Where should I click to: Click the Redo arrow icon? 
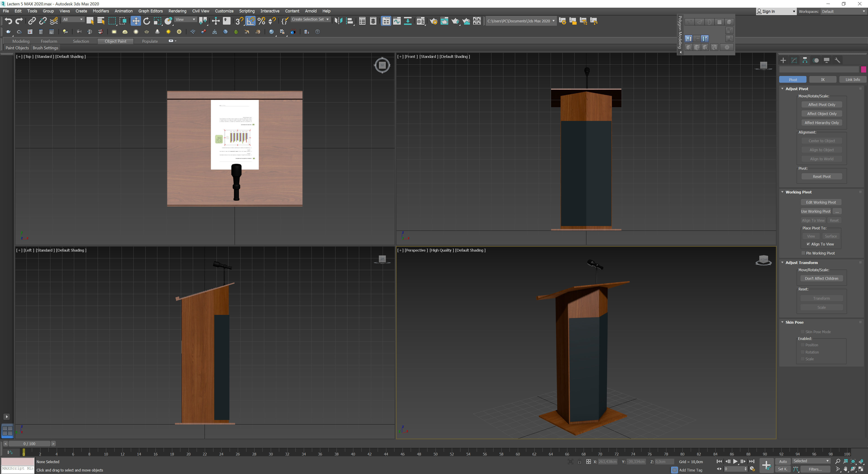click(19, 21)
